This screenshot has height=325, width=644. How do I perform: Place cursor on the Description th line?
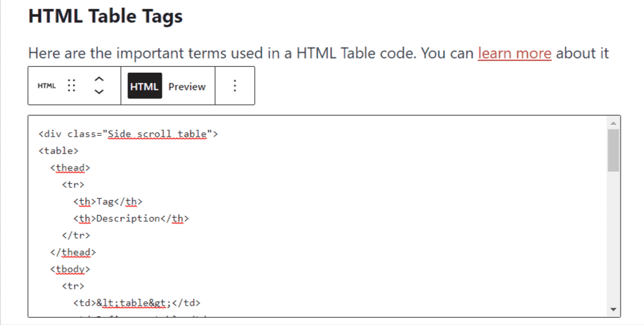tap(131, 218)
